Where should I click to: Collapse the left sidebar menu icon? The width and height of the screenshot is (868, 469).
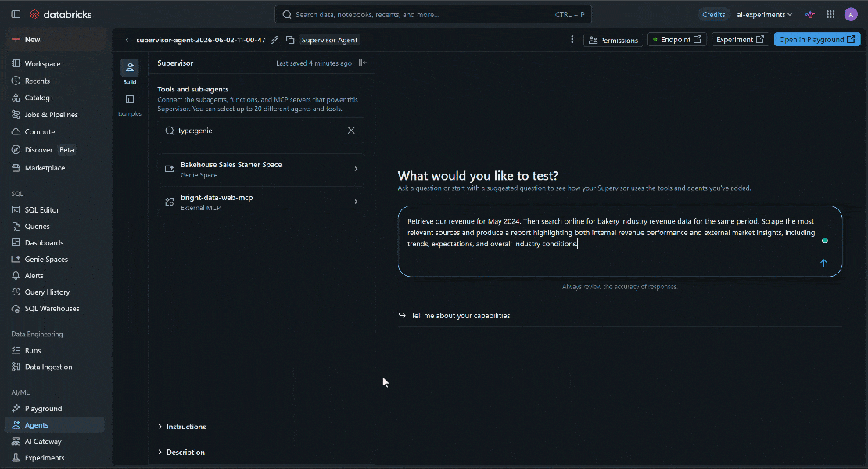tap(16, 14)
